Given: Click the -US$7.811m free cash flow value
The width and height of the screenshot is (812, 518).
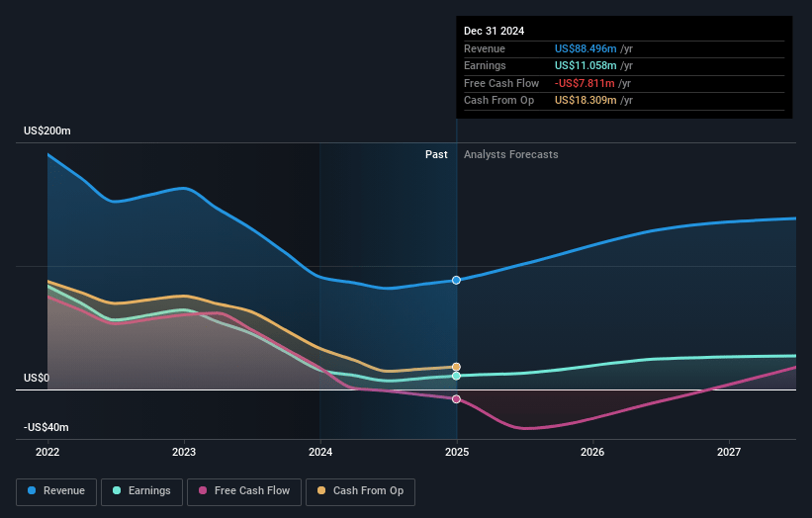Looking at the screenshot, I should click(x=585, y=83).
